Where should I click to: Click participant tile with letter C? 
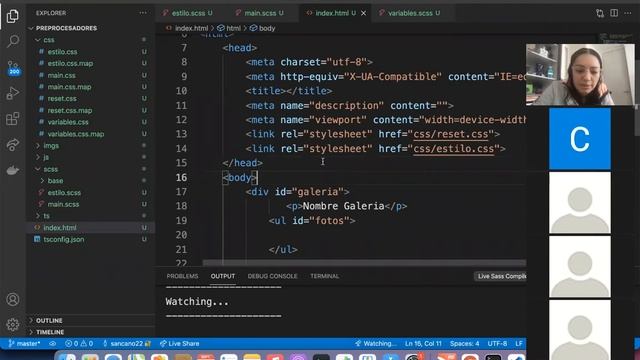(580, 138)
